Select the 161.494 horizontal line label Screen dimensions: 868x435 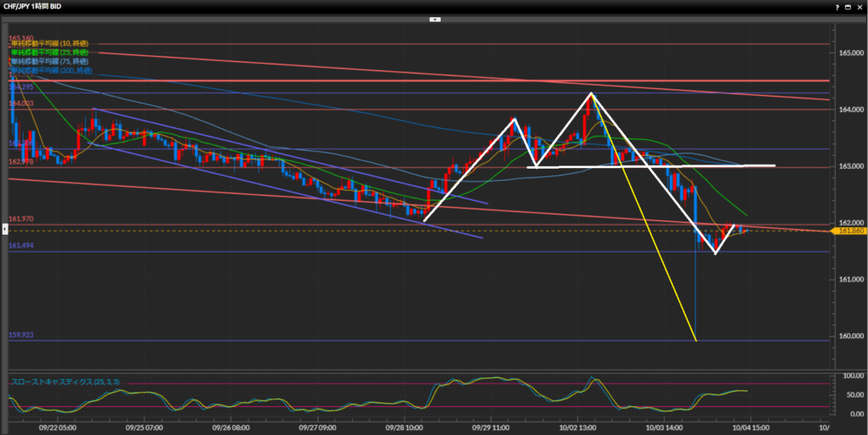21,246
